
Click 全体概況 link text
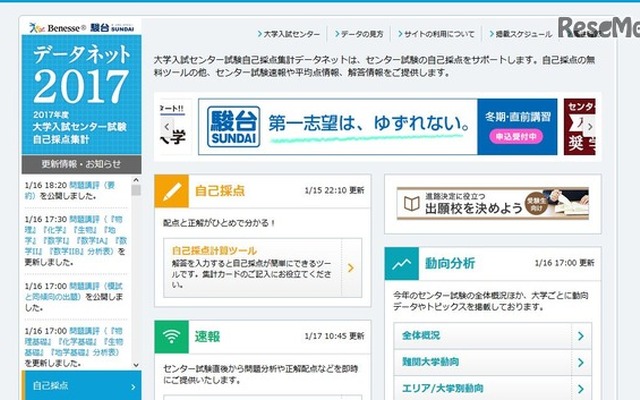point(421,336)
